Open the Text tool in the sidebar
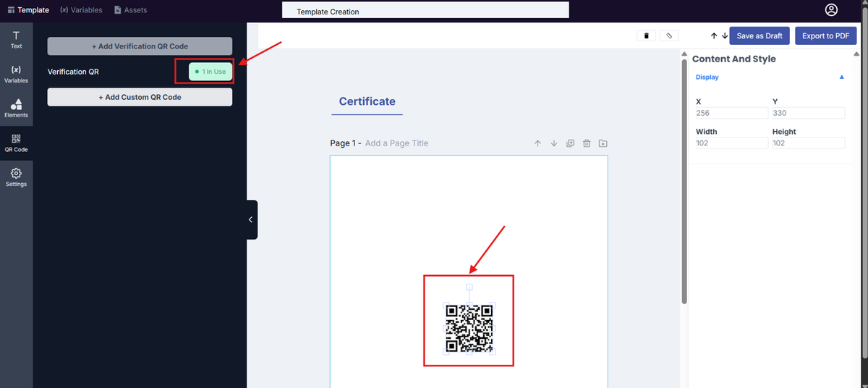 (x=16, y=39)
